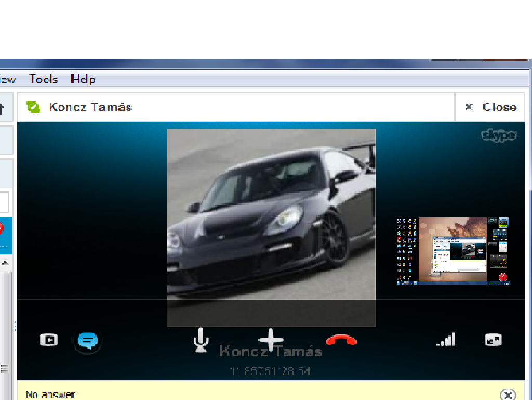This screenshot has height=400, width=532.
Task: Open the Tools menu
Action: [44, 79]
